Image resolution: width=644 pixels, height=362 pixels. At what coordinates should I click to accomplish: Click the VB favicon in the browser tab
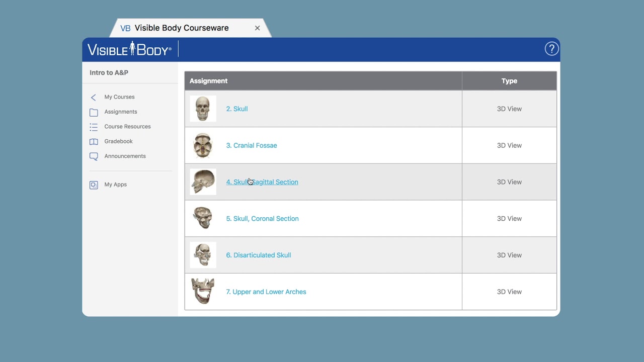pos(125,28)
